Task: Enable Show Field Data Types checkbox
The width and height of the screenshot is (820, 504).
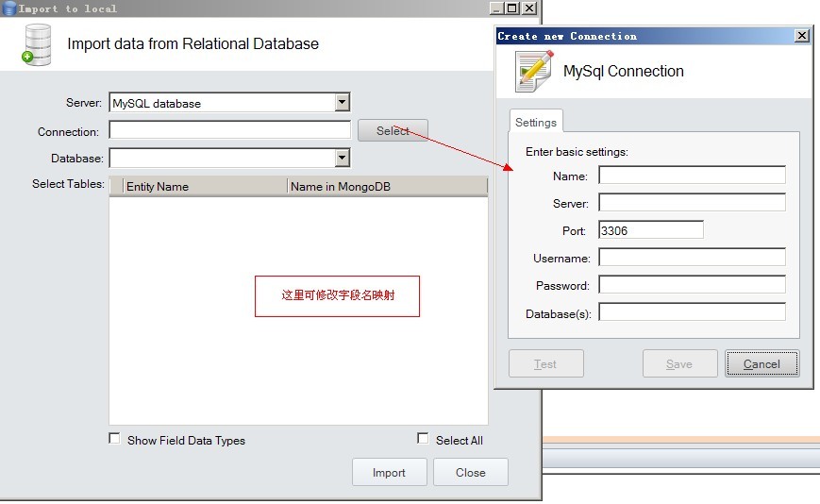Action: point(114,438)
